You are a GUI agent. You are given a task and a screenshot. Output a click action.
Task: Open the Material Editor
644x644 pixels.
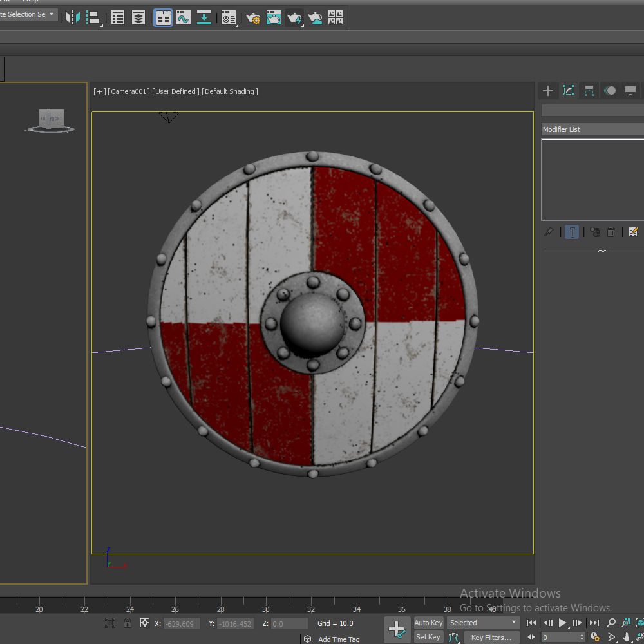coord(229,17)
